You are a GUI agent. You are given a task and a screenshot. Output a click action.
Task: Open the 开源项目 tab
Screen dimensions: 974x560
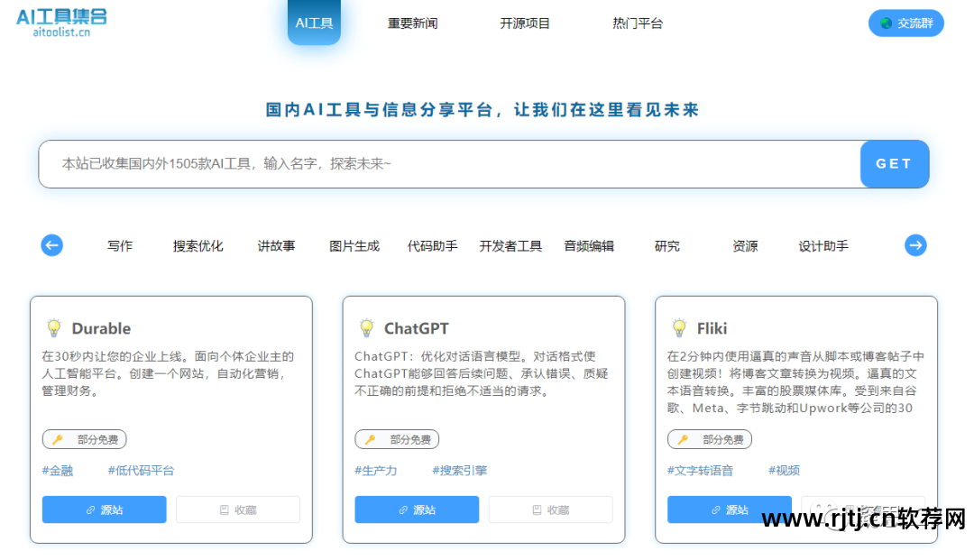coord(525,23)
